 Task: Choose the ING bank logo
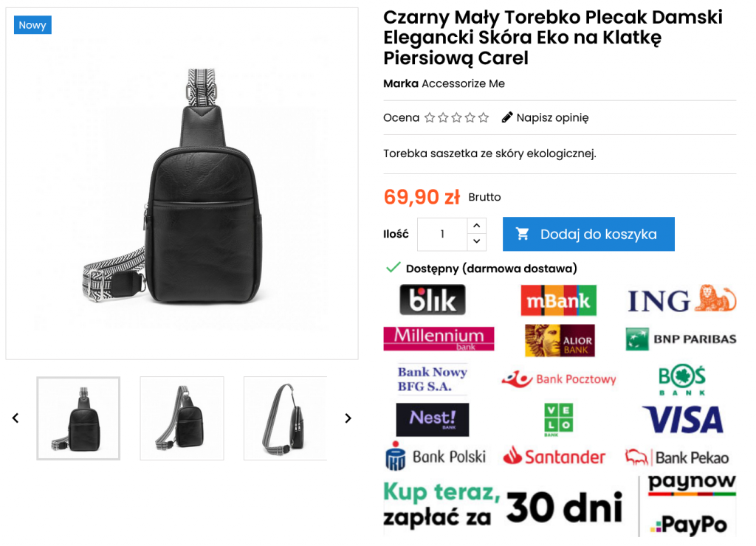click(681, 299)
